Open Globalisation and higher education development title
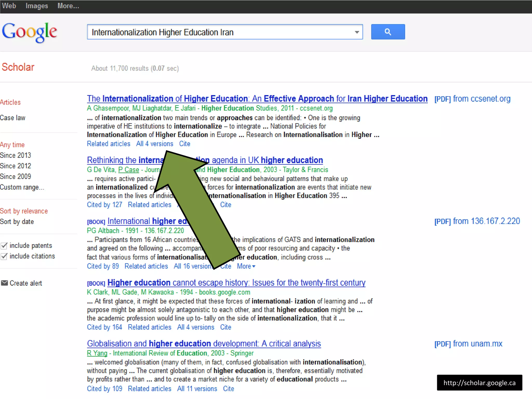This screenshot has width=532, height=399. 204,344
